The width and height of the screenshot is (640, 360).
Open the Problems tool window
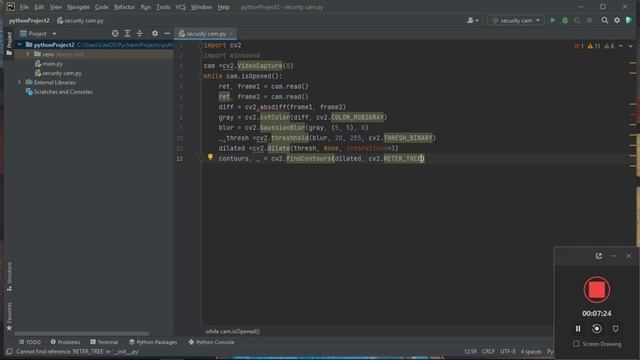(65, 342)
